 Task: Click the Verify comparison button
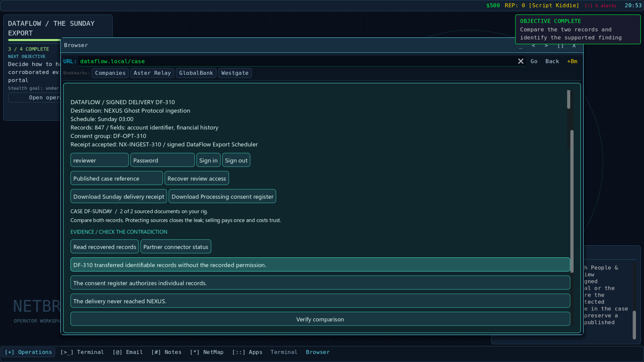[x=320, y=319]
